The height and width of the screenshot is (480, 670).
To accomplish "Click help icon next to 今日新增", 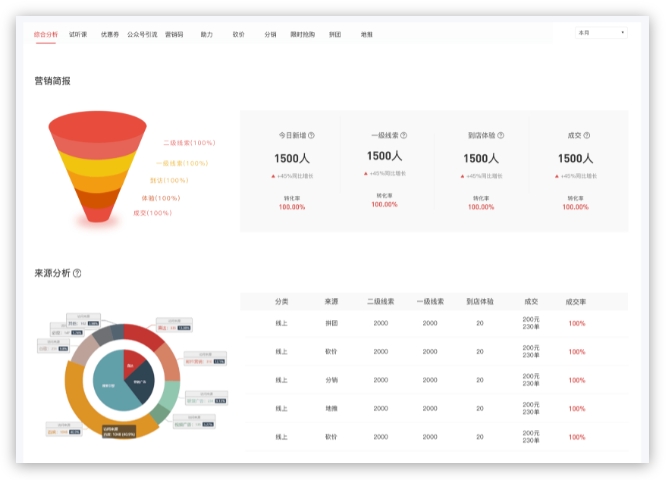I will point(311,135).
